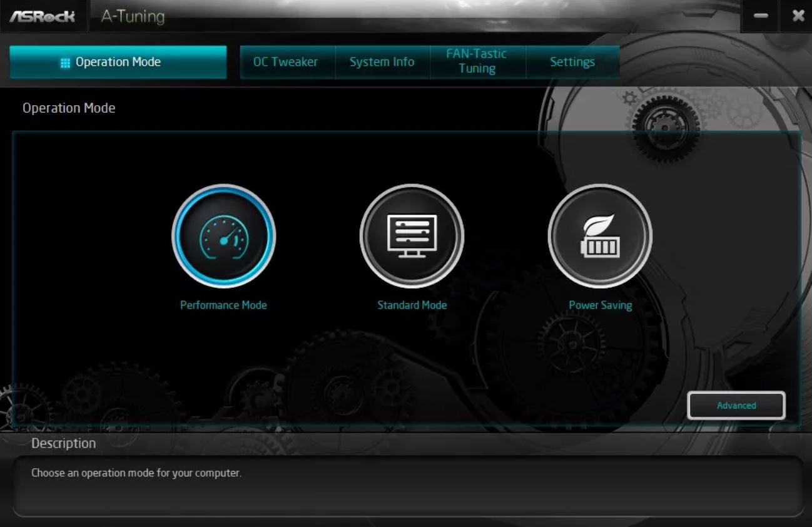Click the Operation Mode section heading
Screen dimensions: 812x527
click(x=69, y=108)
